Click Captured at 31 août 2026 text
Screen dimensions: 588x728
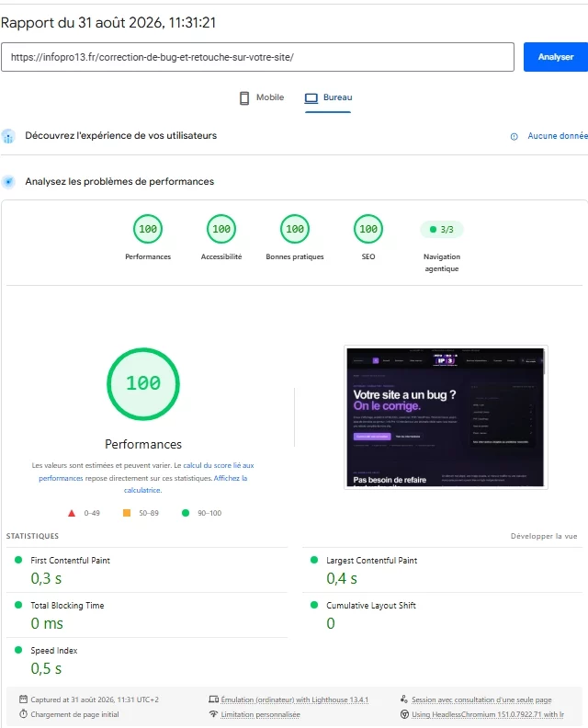95,700
